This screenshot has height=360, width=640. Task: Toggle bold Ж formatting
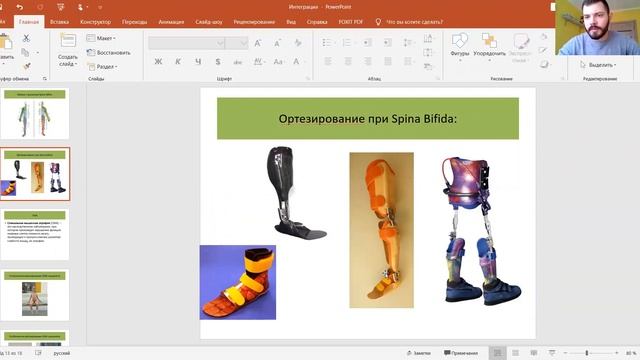tap(158, 62)
